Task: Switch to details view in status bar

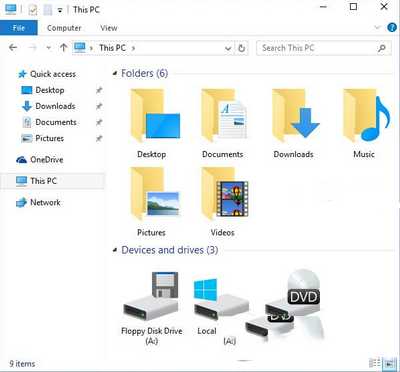Action: [375, 363]
